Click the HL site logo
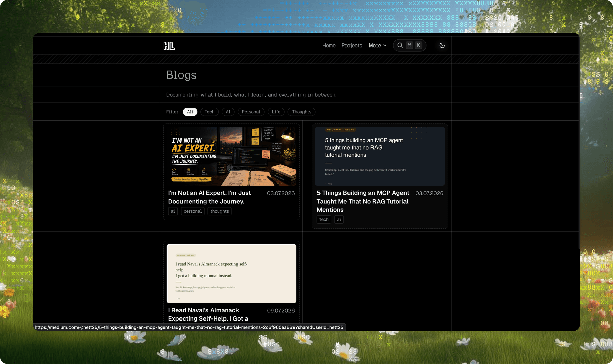Image resolution: width=613 pixels, height=364 pixels. 169,46
